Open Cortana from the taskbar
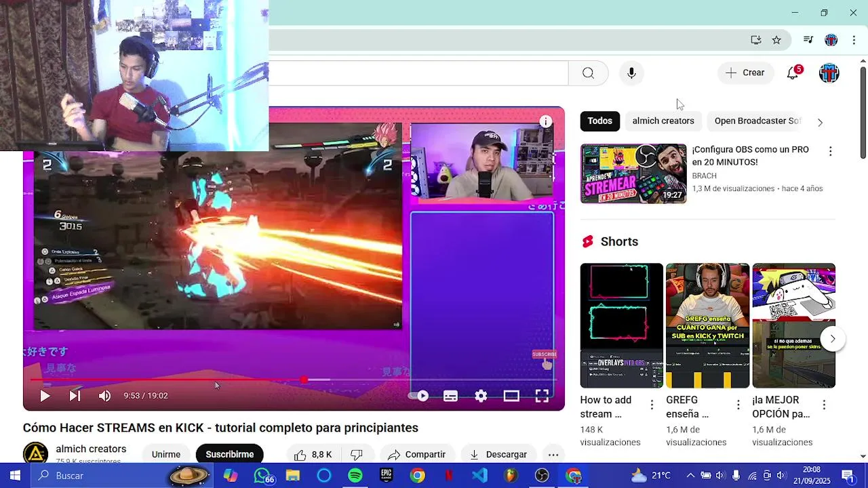 (x=324, y=476)
